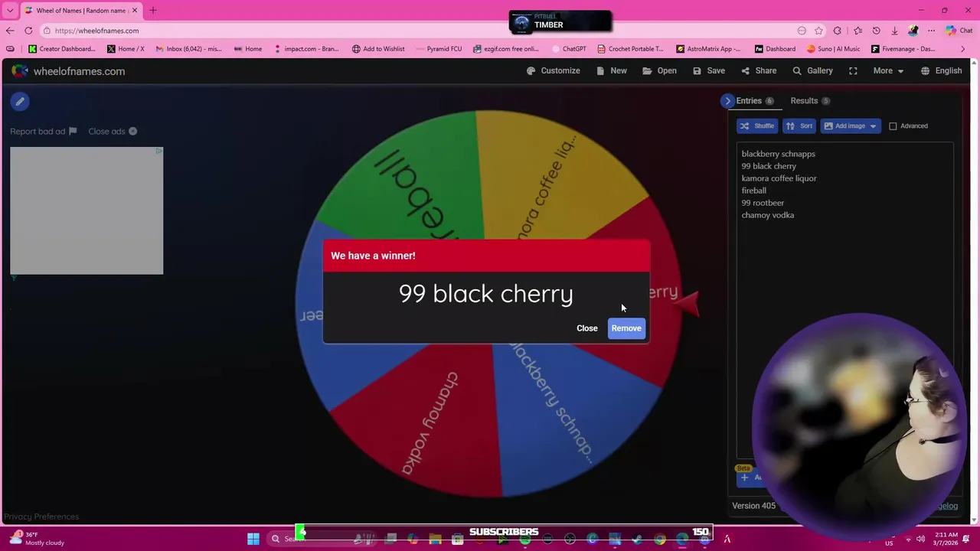The image size is (980, 551).
Task: Open the browser tab actions dropdown
Action: [10, 11]
